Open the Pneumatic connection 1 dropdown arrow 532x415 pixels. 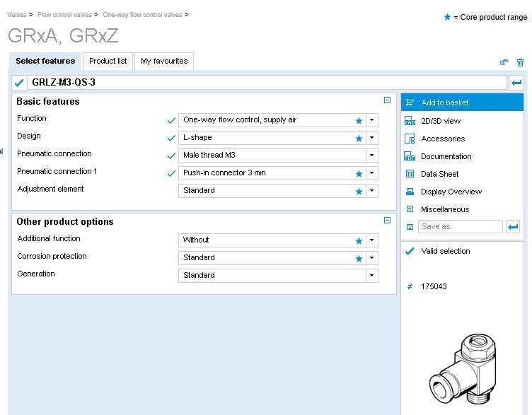(x=372, y=173)
